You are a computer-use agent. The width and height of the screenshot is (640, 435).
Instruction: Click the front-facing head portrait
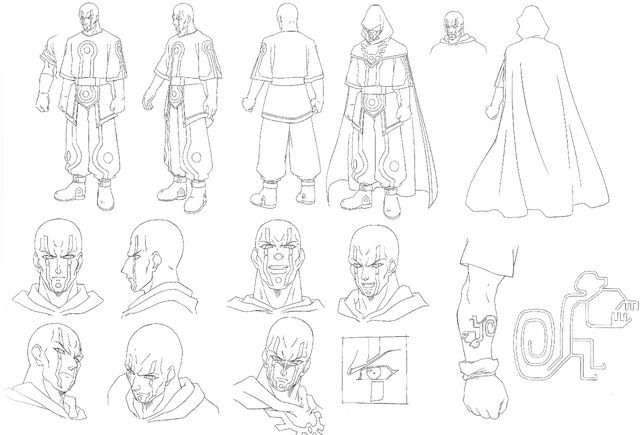(x=57, y=267)
